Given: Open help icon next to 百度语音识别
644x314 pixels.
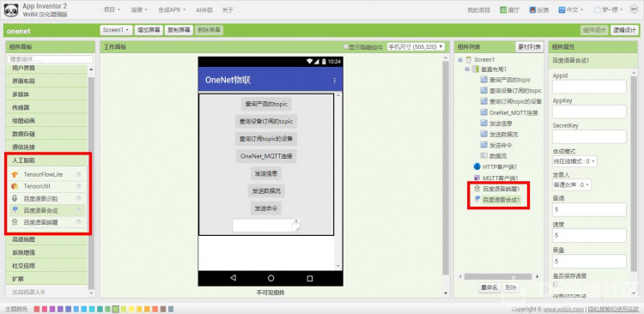Looking at the screenshot, I should click(x=78, y=198).
